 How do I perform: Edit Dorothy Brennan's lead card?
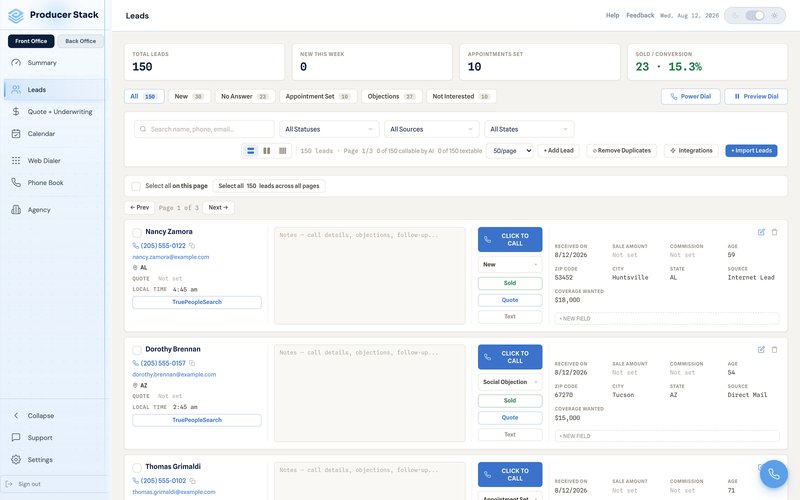[x=761, y=349]
